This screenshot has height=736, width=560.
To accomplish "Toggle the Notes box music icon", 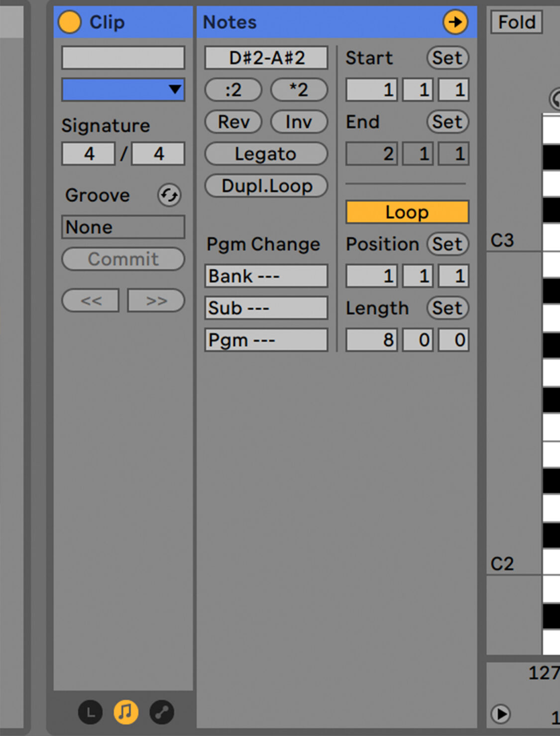I will click(126, 712).
